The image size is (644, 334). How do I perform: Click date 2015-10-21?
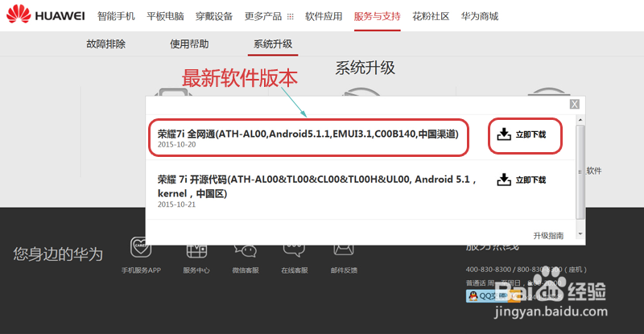tap(176, 204)
